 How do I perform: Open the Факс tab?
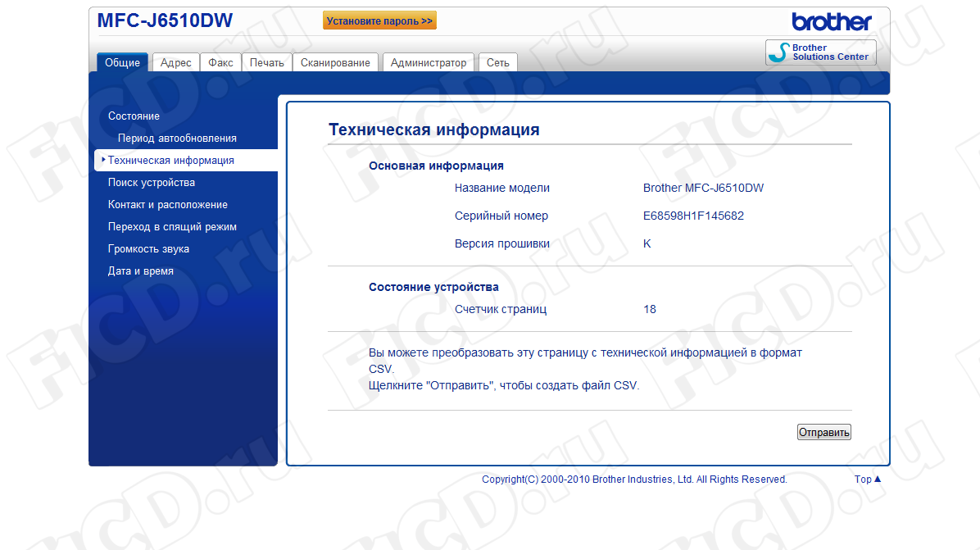220,62
